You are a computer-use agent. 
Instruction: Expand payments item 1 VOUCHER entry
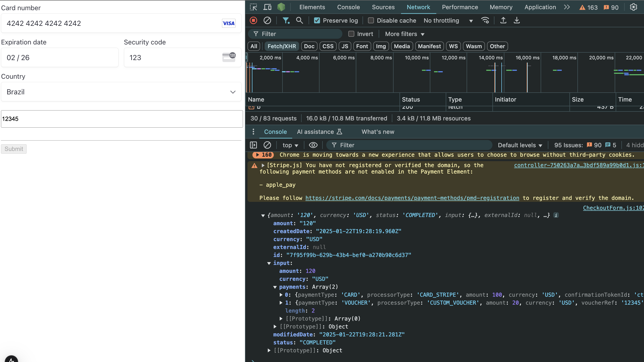(281, 303)
